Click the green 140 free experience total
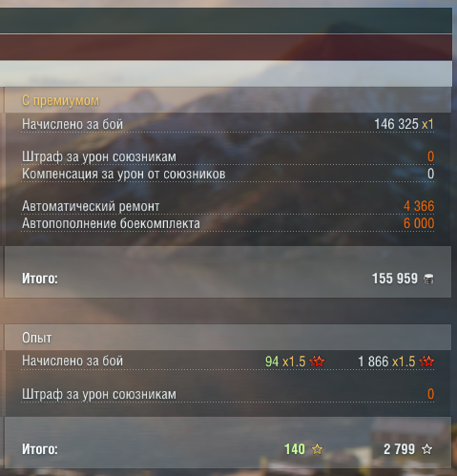Viewport: 457px width, 476px height. [295, 449]
